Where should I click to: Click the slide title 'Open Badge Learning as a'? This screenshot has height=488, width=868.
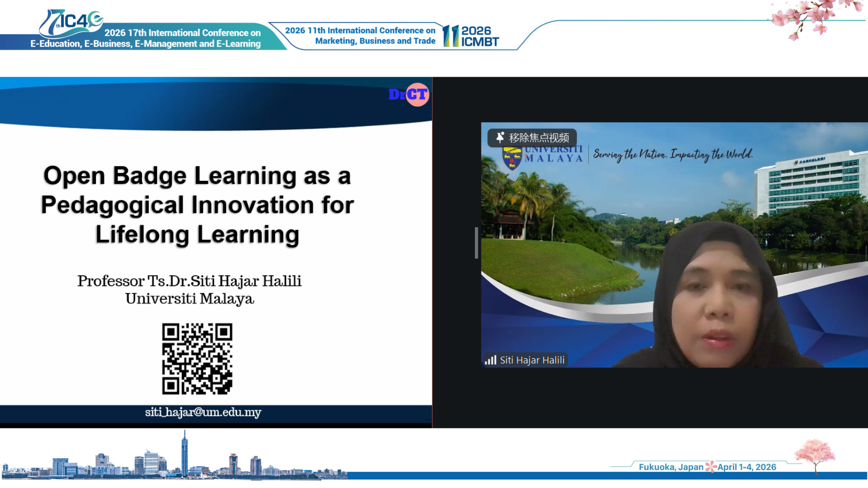(197, 175)
